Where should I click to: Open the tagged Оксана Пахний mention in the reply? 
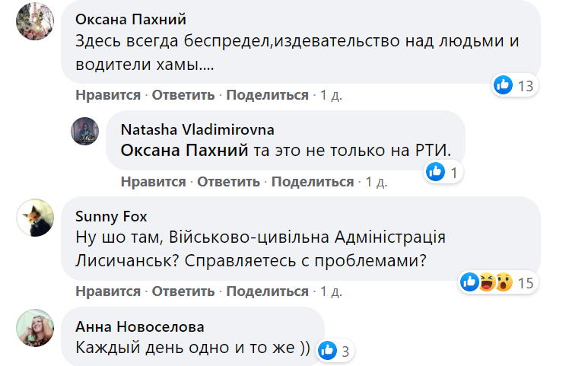(185, 151)
